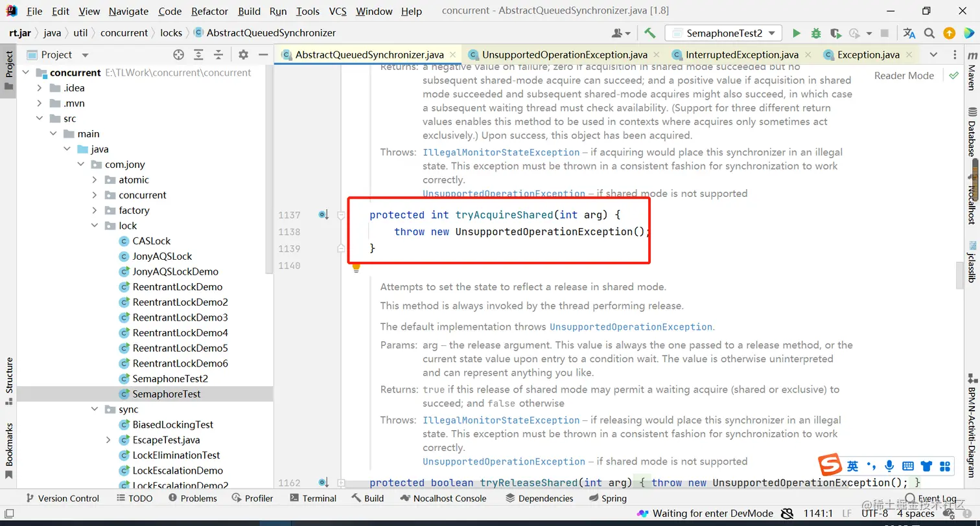Screen dimensions: 980x526
Task: Open Project panel gear options
Action: coord(243,55)
